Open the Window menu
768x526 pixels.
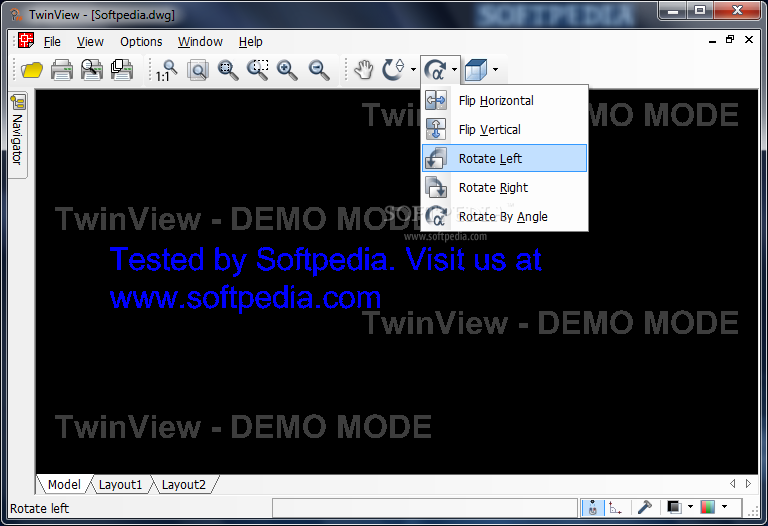(200, 42)
